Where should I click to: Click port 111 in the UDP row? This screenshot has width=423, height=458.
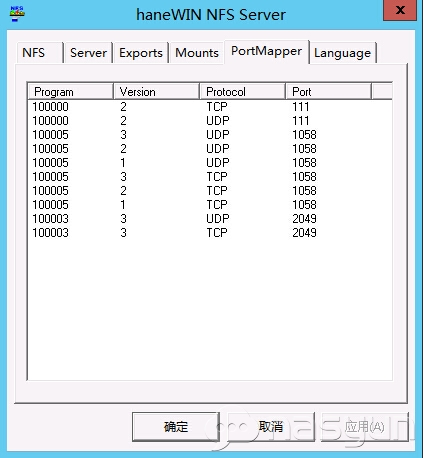coord(301,121)
